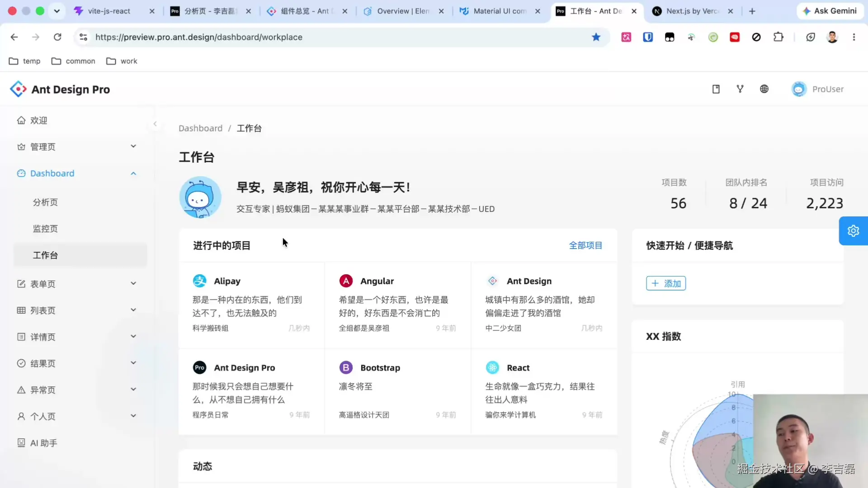This screenshot has height=488, width=868.
Task: Switch to the Material UI browser tab
Action: [x=500, y=11]
